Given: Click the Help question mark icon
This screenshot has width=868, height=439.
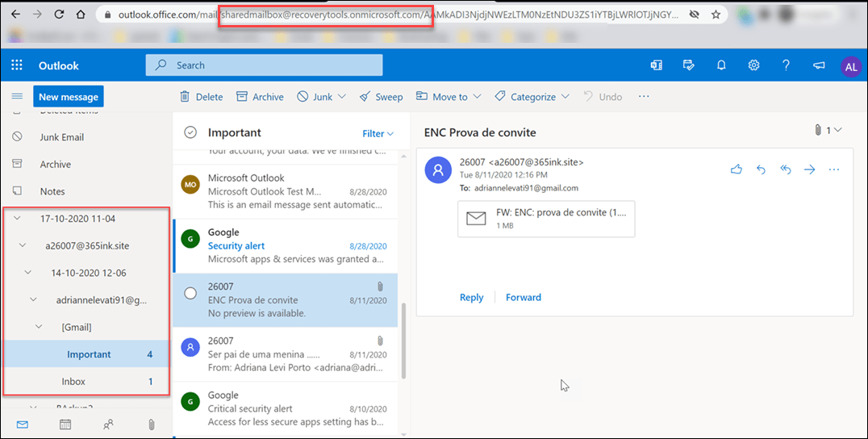Looking at the screenshot, I should pyautogui.click(x=786, y=65).
